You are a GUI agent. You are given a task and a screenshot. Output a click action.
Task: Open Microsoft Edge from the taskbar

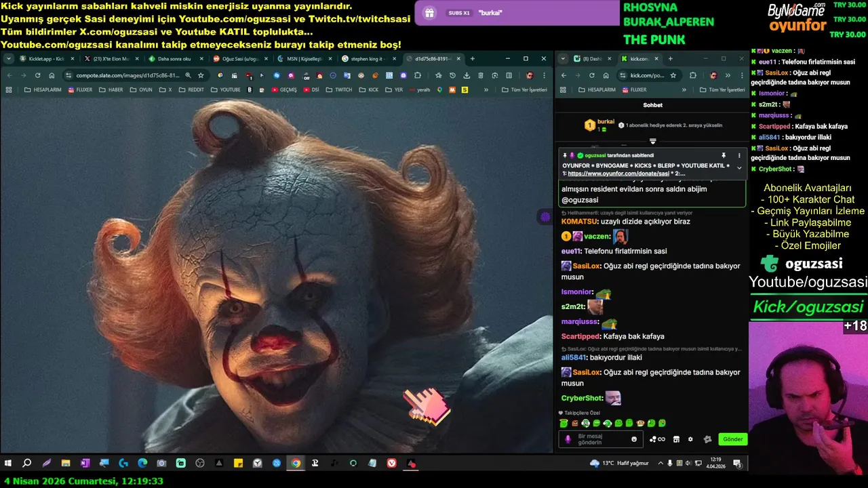(x=142, y=464)
